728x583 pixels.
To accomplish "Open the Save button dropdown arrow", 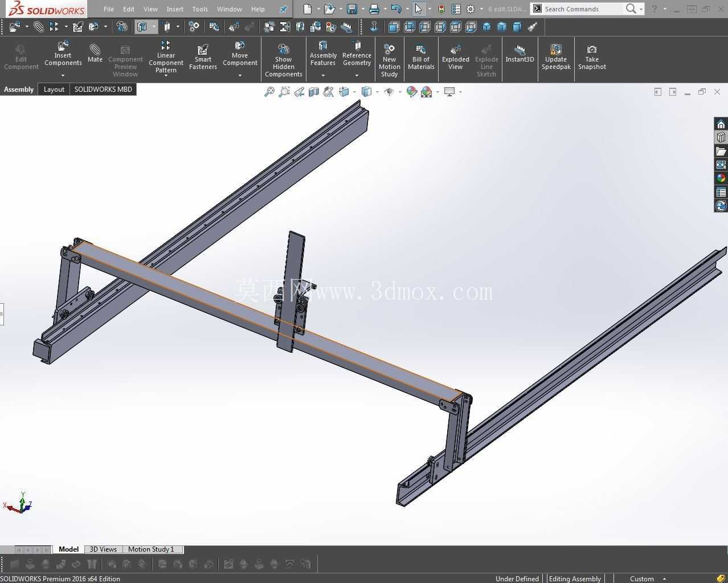I will click(x=363, y=9).
